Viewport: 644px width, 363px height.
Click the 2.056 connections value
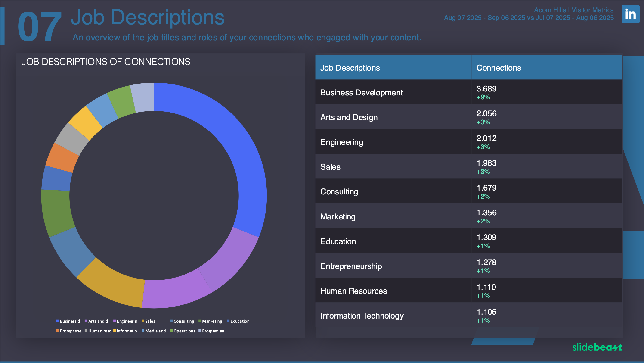(486, 113)
